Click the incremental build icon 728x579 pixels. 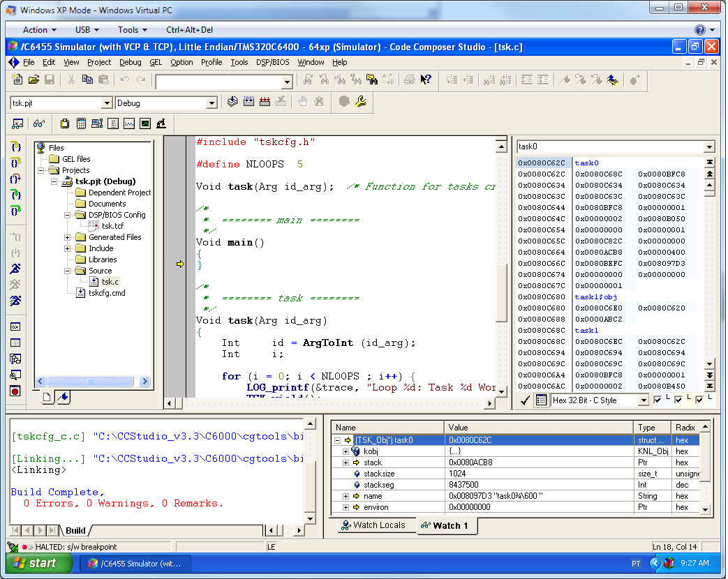249,102
